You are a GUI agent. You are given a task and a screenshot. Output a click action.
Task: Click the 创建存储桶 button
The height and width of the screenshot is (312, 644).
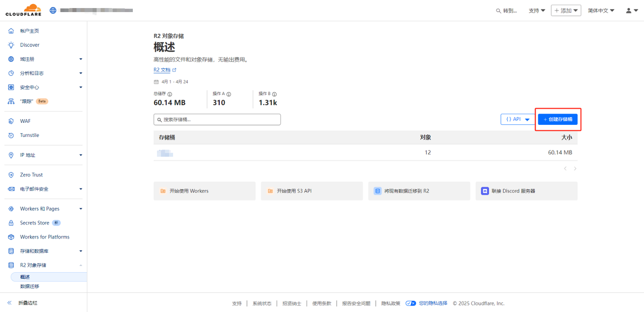point(557,119)
